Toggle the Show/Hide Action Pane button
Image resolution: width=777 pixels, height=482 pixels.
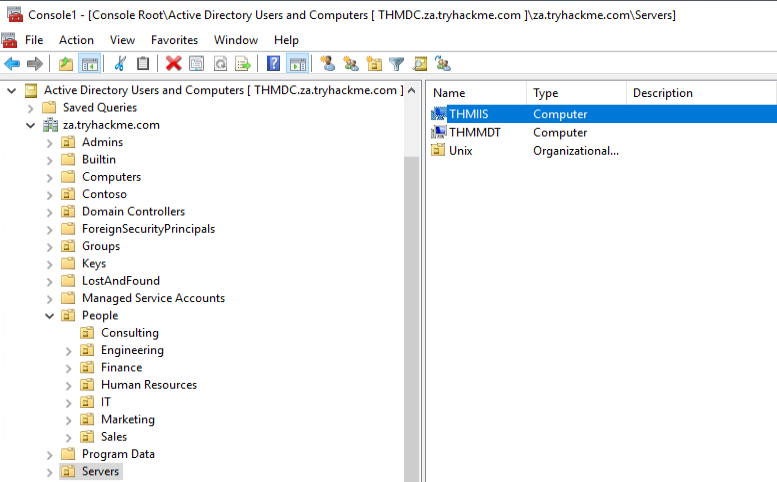[297, 64]
